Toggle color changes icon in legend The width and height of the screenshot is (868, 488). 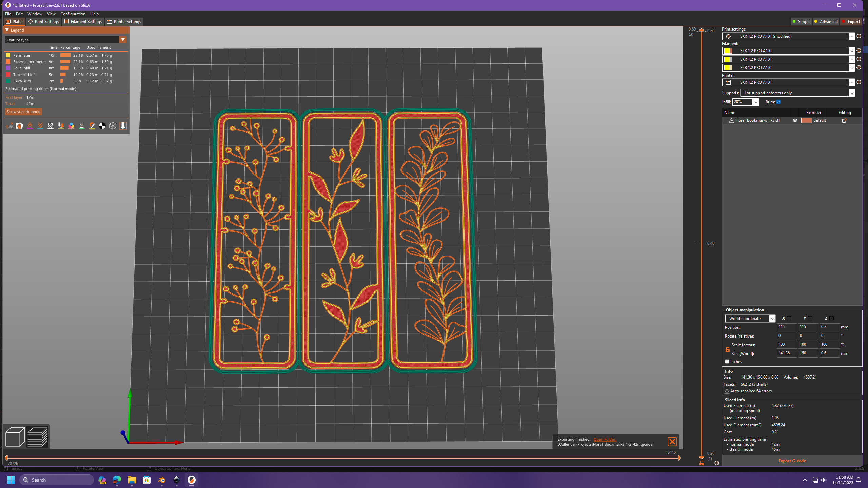(71, 126)
